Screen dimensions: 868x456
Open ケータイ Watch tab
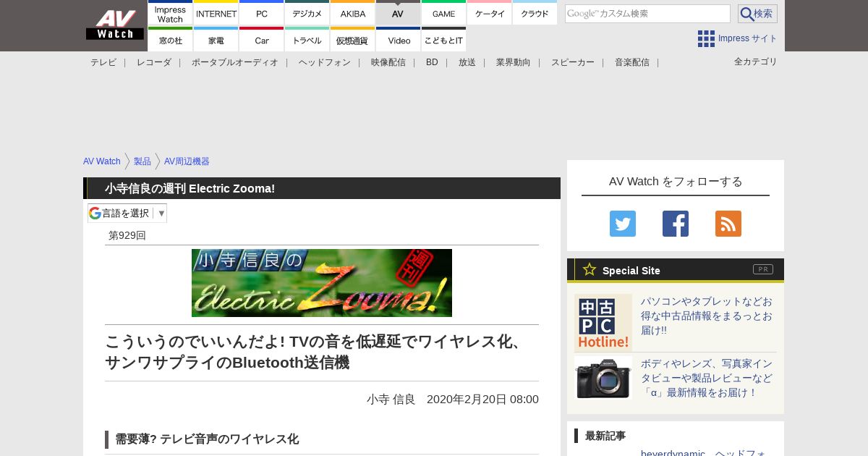pos(490,13)
